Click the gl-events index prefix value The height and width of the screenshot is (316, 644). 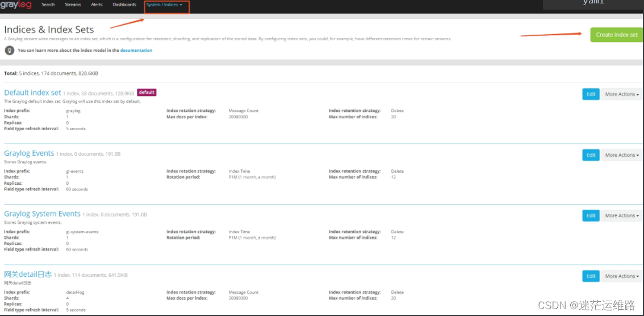pyautogui.click(x=75, y=171)
